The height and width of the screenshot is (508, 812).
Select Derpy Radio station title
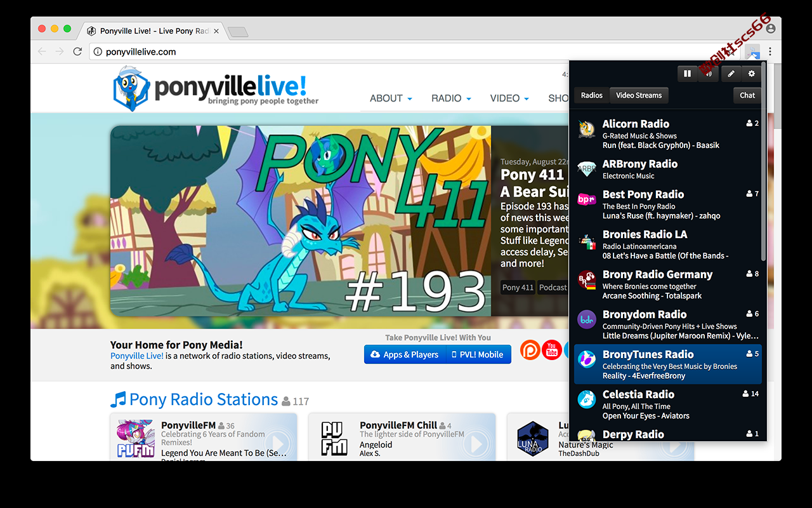pos(633,434)
